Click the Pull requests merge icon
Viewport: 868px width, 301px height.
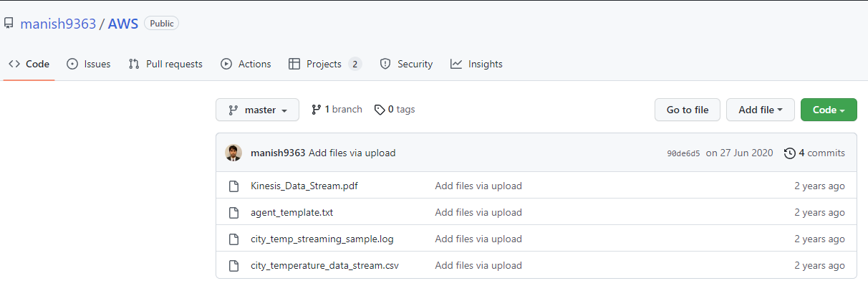pyautogui.click(x=134, y=64)
